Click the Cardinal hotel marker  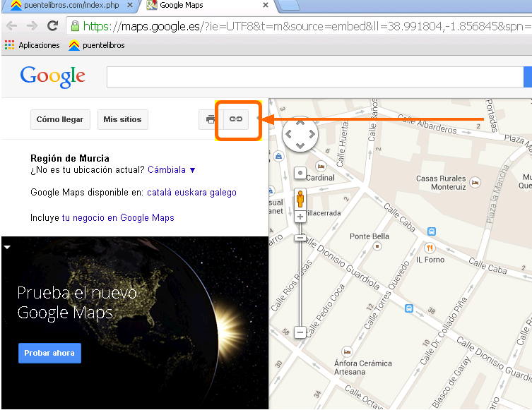click(x=321, y=166)
